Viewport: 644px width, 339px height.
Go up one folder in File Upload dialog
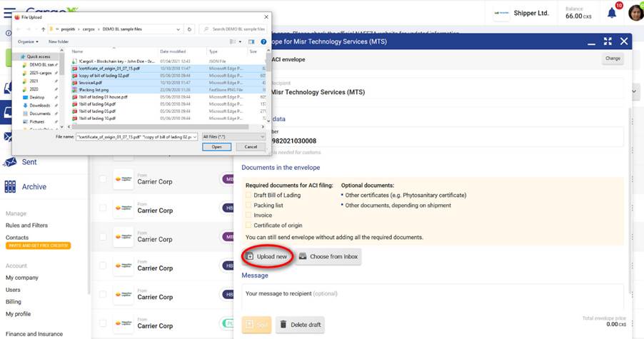click(43, 29)
